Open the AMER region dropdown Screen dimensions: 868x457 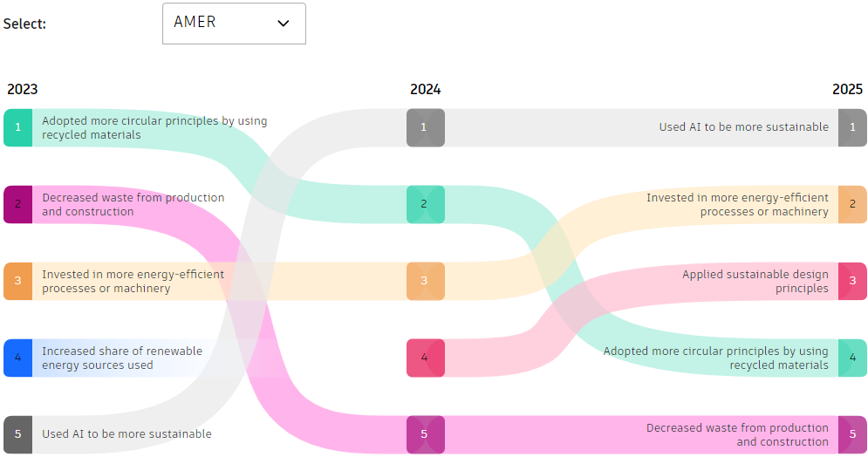pos(233,24)
